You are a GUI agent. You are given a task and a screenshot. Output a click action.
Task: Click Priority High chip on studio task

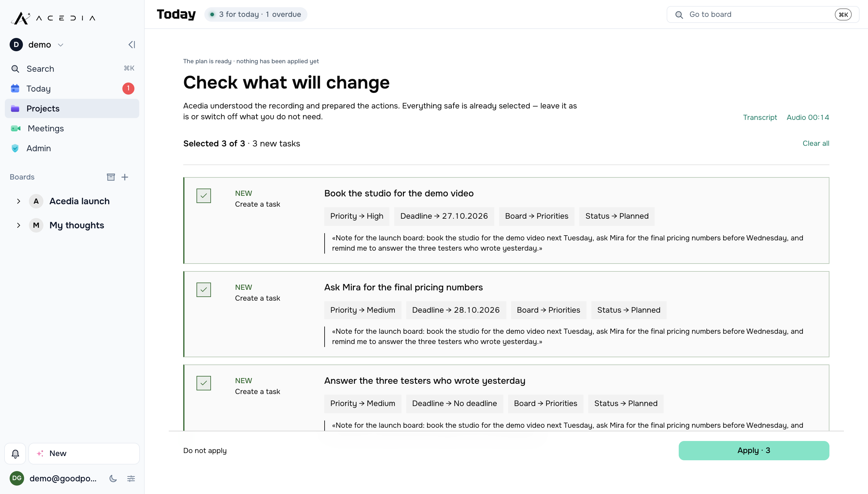357,216
